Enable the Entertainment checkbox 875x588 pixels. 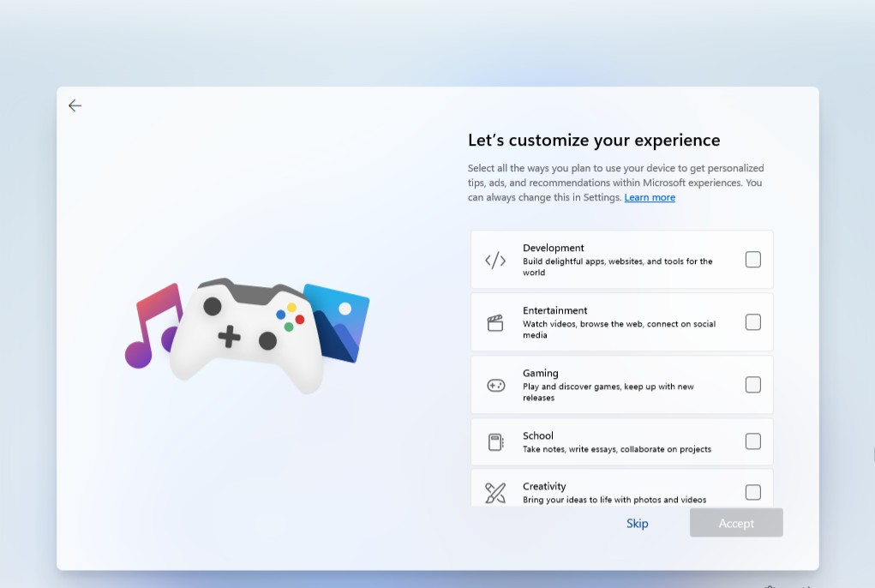click(752, 322)
